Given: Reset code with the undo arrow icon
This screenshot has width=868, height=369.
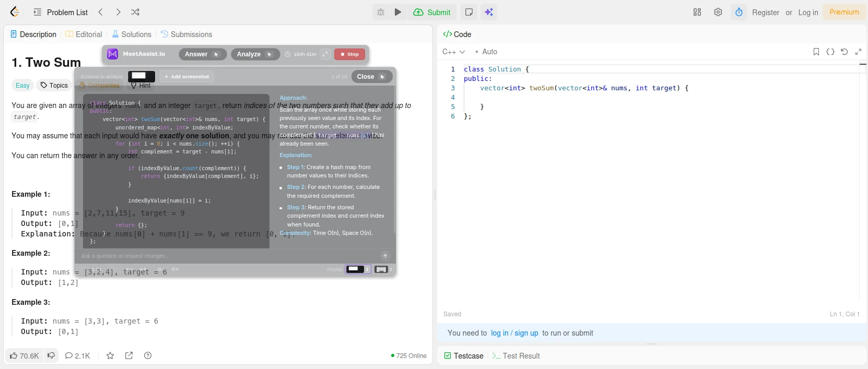Looking at the screenshot, I should coord(844,52).
